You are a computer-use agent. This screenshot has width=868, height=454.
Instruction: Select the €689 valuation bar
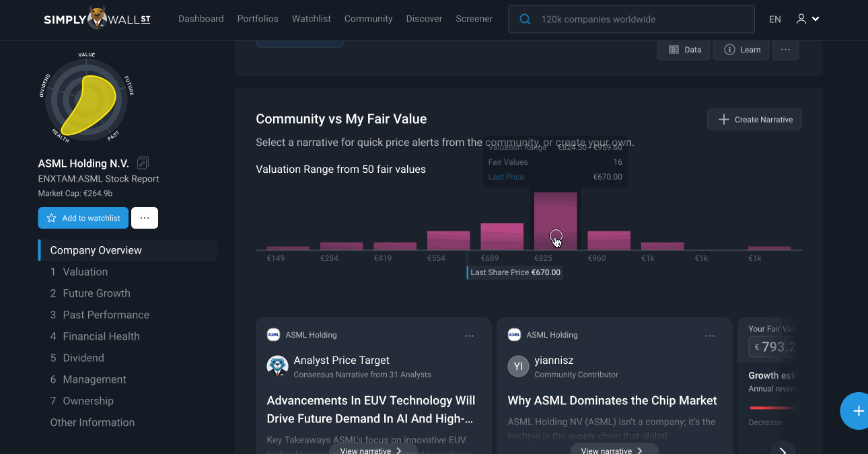pos(502,237)
